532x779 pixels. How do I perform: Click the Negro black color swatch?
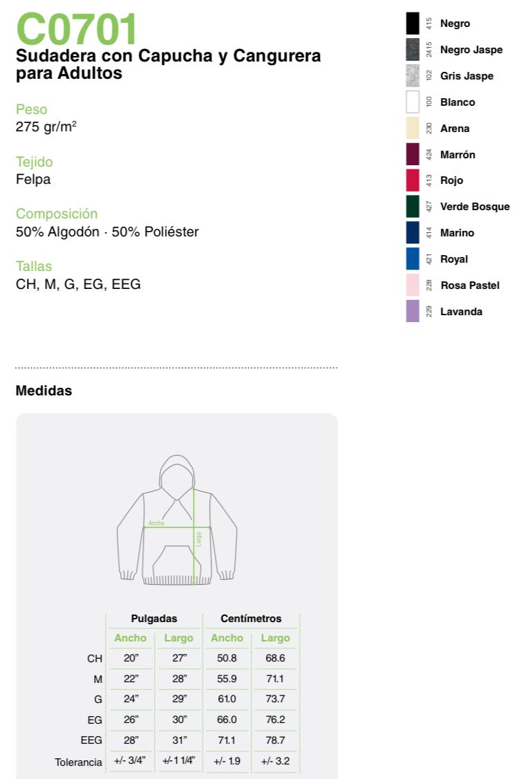pos(412,24)
